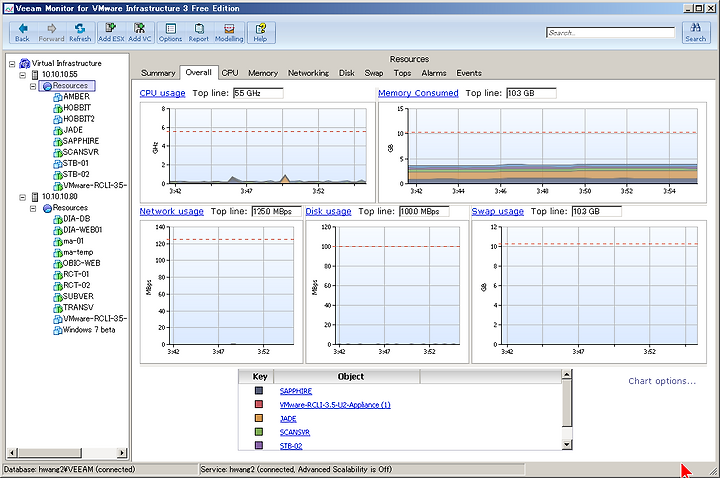Open the Disk usage chart link

[328, 211]
